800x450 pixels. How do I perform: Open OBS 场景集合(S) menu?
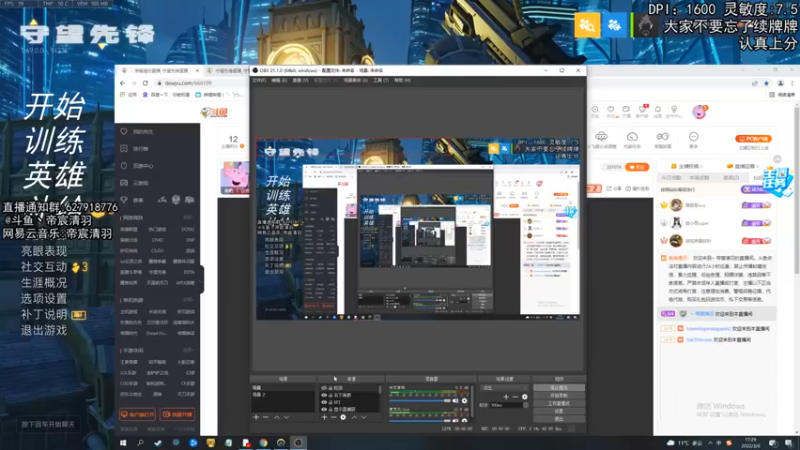[x=356, y=80]
